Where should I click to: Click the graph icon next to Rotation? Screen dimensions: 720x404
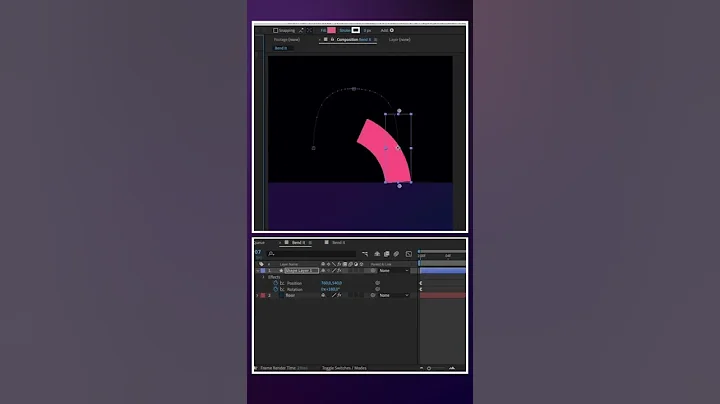pyautogui.click(x=282, y=290)
